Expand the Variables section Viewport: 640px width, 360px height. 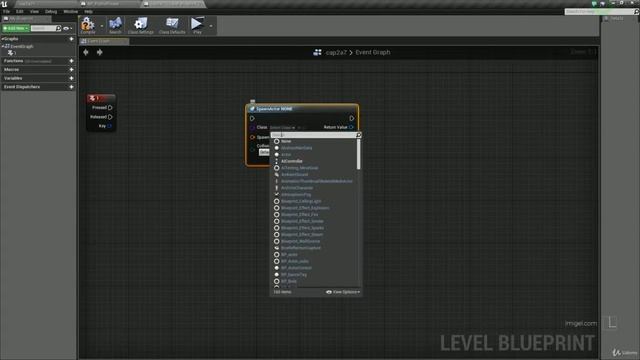[13, 78]
